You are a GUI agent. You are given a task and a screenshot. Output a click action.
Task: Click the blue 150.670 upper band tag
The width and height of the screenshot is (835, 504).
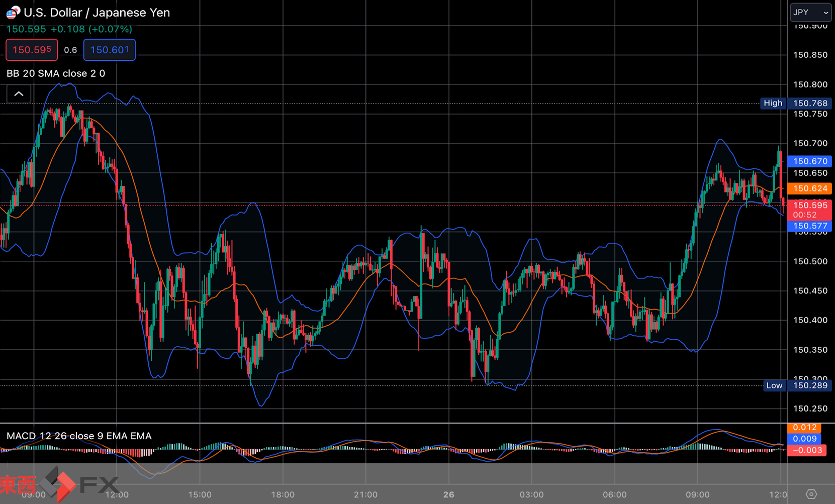click(809, 161)
